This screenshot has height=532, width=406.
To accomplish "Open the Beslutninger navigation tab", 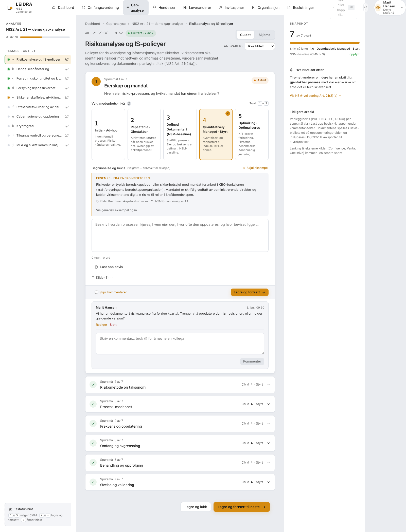I will [x=301, y=8].
